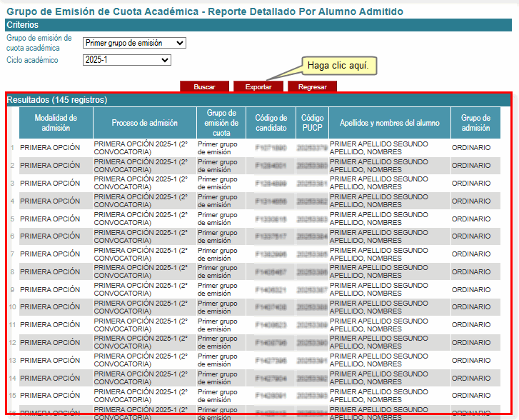Expand the Ciclo académico 2025-1 dropdown

point(127,60)
